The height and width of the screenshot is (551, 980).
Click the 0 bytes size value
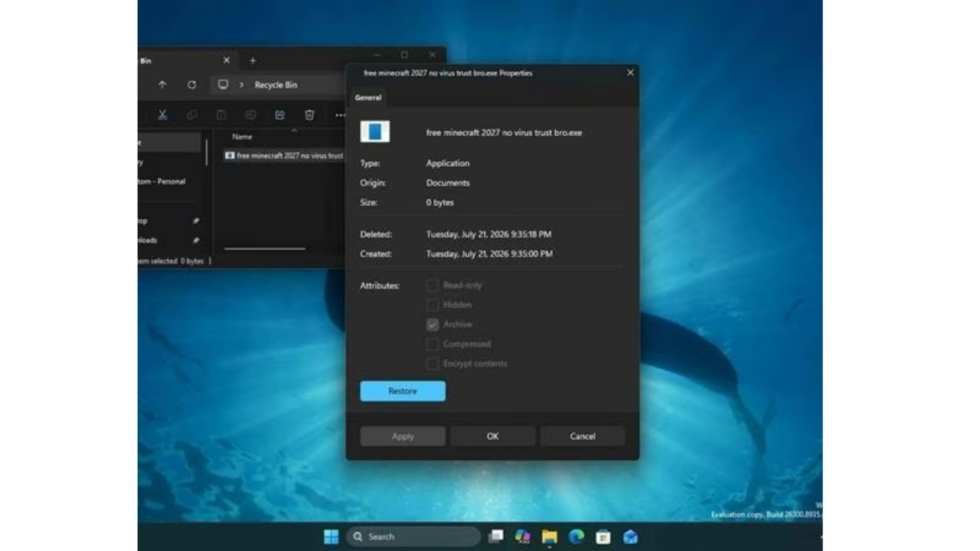coord(440,203)
